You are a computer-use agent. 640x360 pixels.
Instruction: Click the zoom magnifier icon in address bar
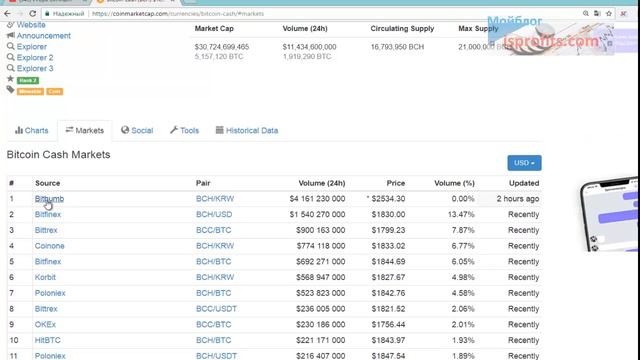click(x=586, y=13)
